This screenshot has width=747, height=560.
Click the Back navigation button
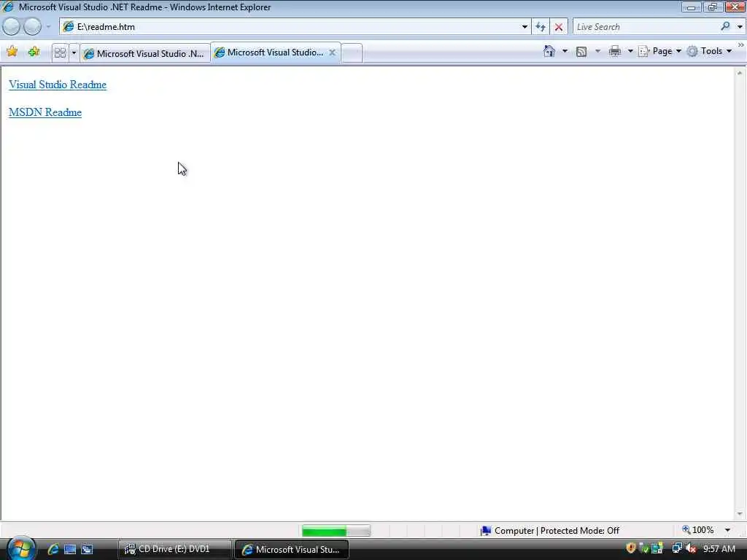[x=12, y=27]
